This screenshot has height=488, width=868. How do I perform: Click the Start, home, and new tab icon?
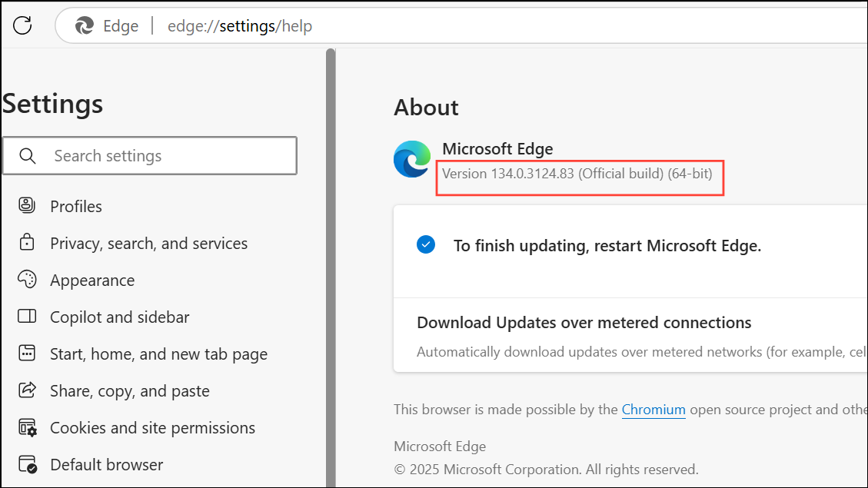[x=26, y=353]
